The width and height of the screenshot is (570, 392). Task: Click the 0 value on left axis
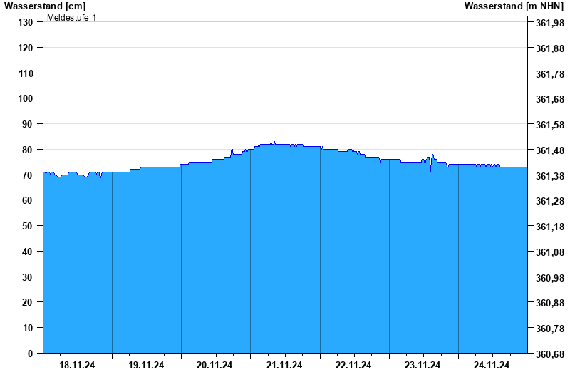[x=31, y=354]
